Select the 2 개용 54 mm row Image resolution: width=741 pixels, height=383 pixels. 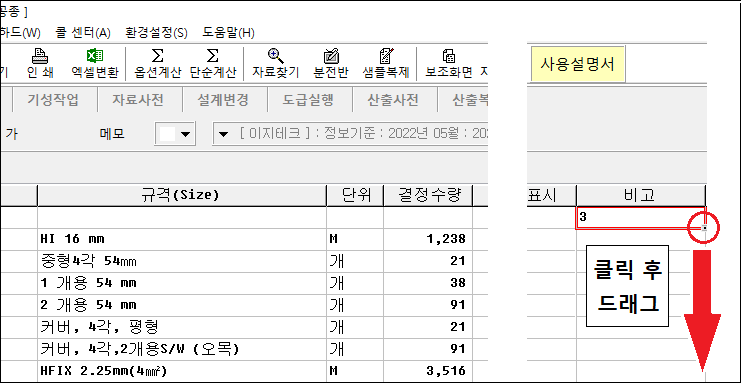pos(181,305)
